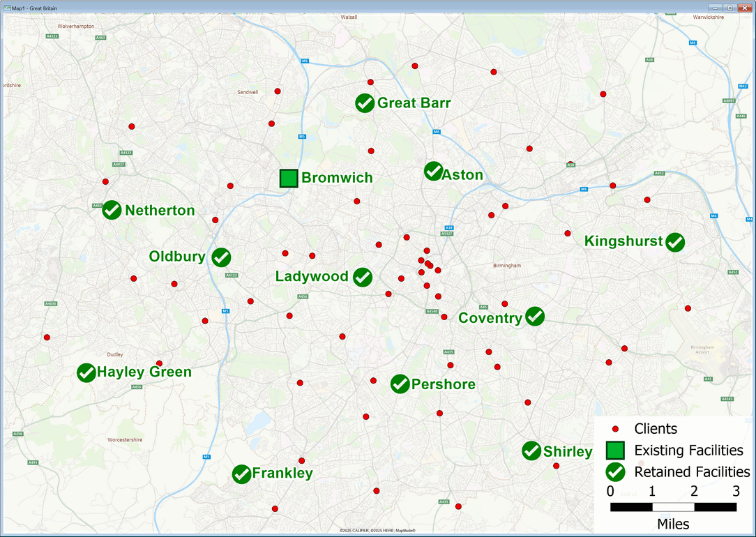Screen dimensions: 756x537
Task: Click the Worcestershire place name
Action: point(125,439)
